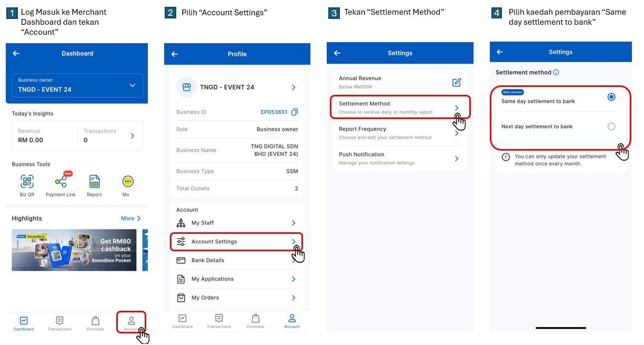
Task: Open Settlement Method row
Action: click(x=400, y=107)
